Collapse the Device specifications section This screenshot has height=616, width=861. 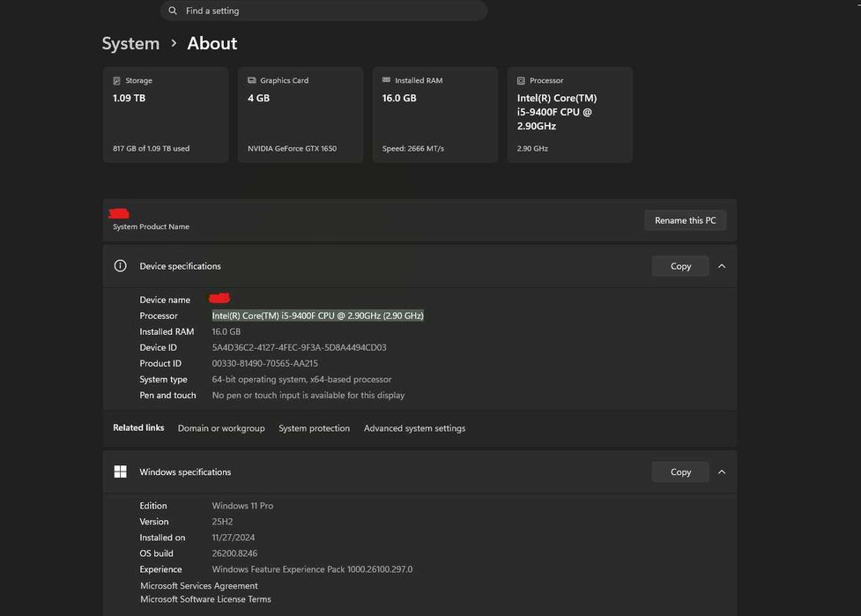click(x=722, y=266)
